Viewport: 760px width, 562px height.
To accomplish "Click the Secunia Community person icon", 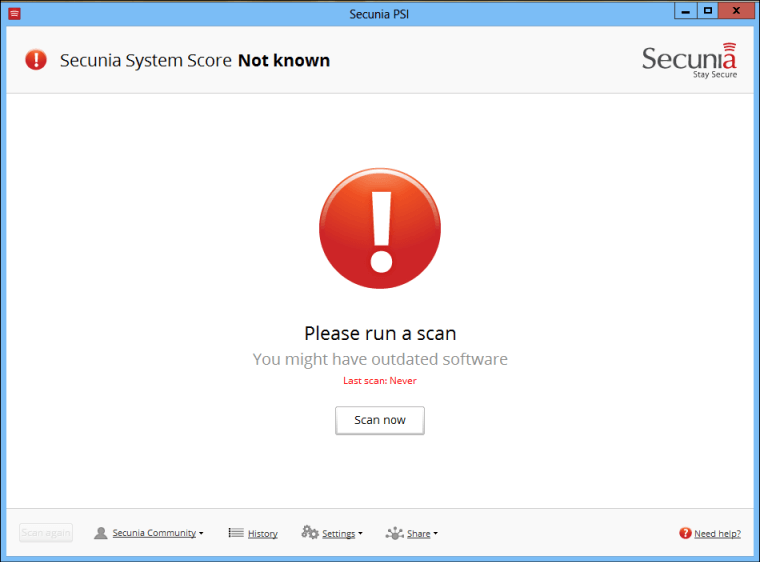I will [100, 533].
